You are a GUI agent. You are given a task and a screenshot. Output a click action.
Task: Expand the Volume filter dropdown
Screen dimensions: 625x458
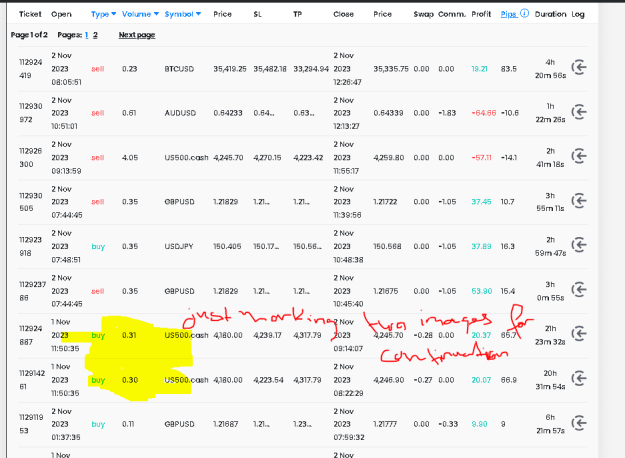tap(156, 14)
